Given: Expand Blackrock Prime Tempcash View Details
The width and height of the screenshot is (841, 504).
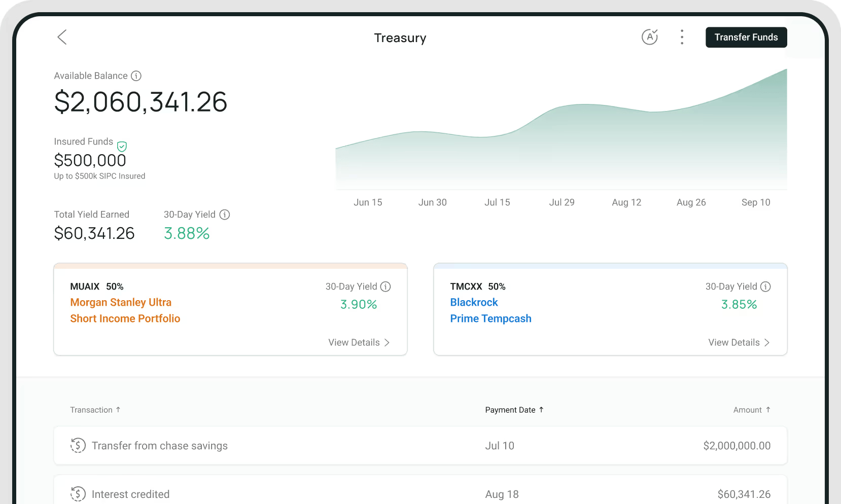Looking at the screenshot, I should pyautogui.click(x=739, y=342).
